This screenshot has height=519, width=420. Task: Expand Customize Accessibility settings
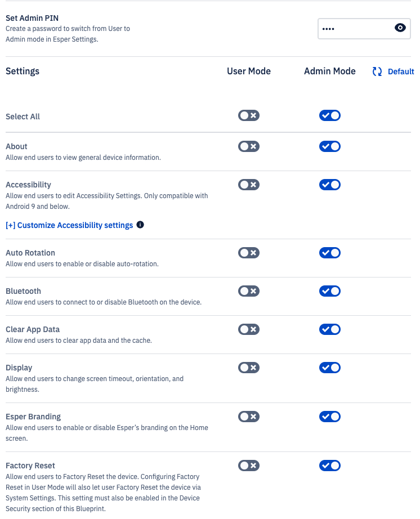[69, 225]
